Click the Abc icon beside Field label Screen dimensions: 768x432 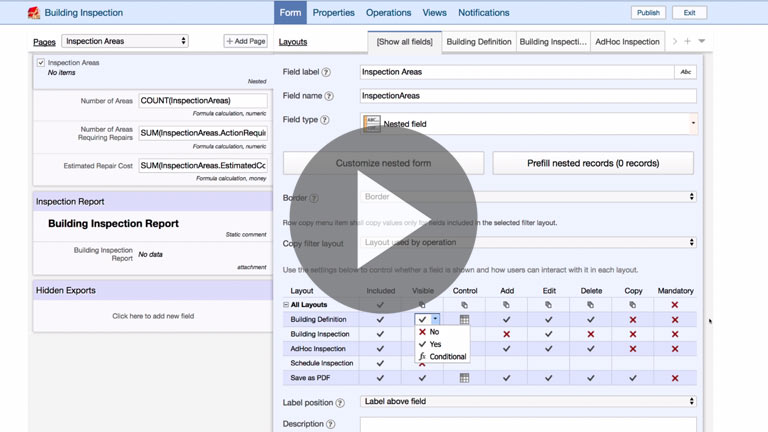click(686, 73)
